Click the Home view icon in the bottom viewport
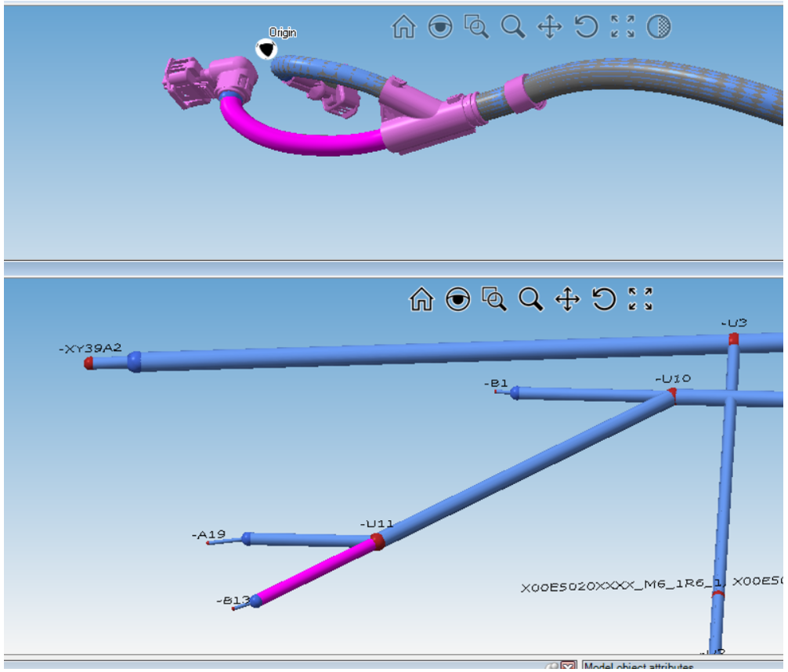Screen dimensions: 788x672 (x=423, y=298)
